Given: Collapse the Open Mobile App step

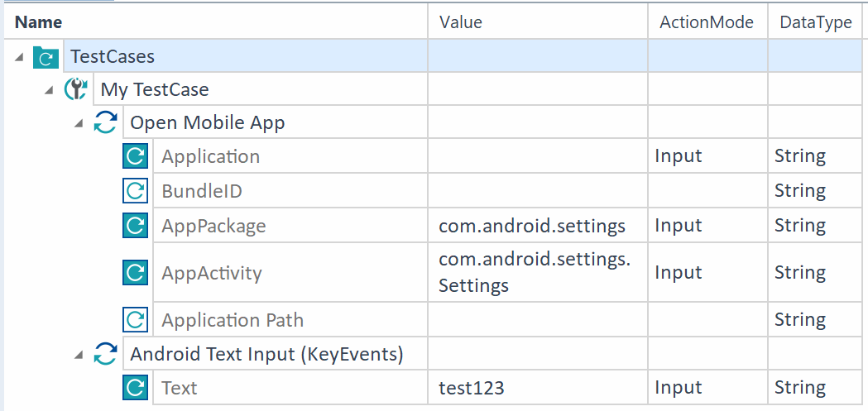Looking at the screenshot, I should click(78, 122).
